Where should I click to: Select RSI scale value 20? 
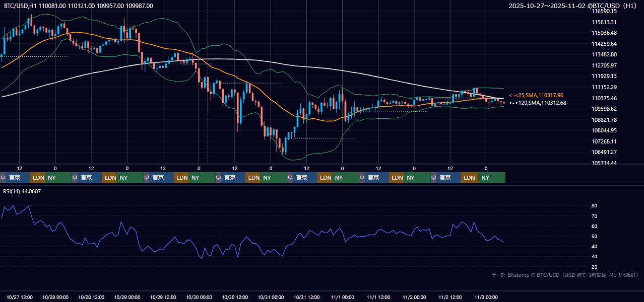(594, 267)
